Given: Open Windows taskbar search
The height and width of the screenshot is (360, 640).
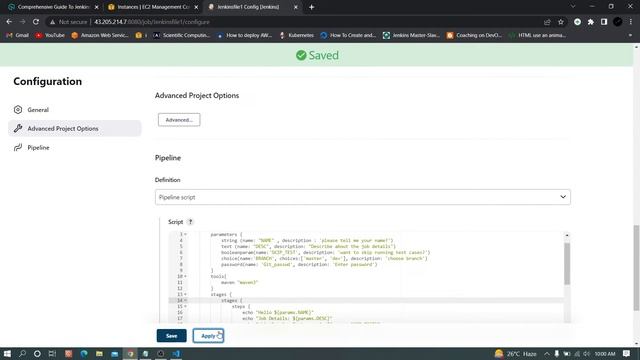Looking at the screenshot, I should click(22, 353).
